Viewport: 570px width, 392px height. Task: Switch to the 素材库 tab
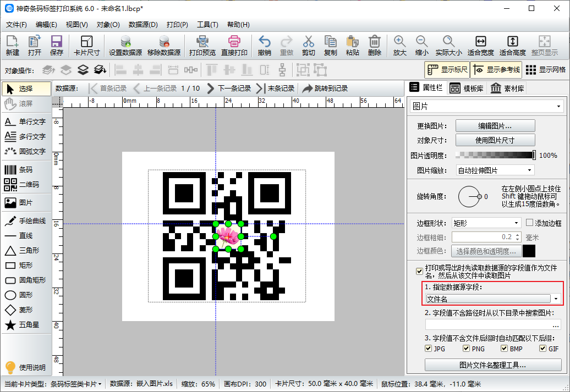click(507, 88)
